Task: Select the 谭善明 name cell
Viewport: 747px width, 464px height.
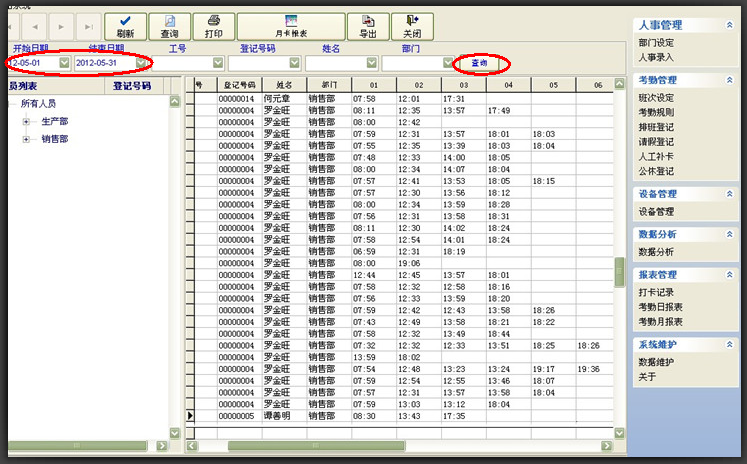Action: (284, 416)
